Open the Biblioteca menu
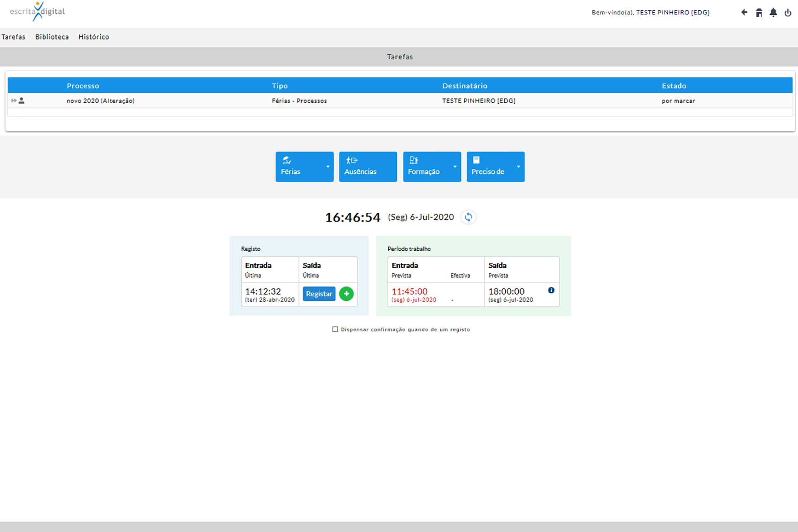Viewport: 798px width, 532px height. (52, 37)
